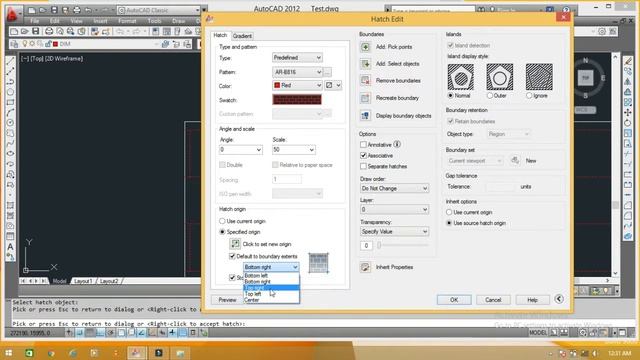Open the Color dropdown showing Red

pyautogui.click(x=297, y=85)
